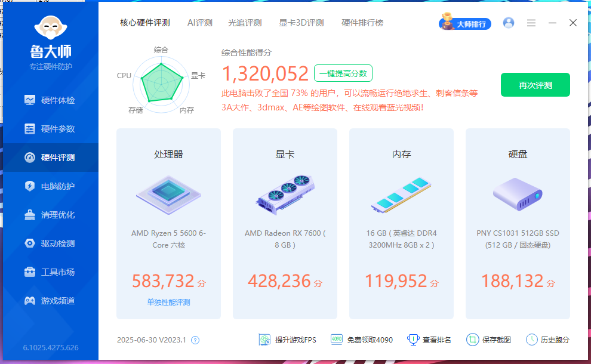Open the hamburger main menu
The image size is (591, 364).
point(531,23)
